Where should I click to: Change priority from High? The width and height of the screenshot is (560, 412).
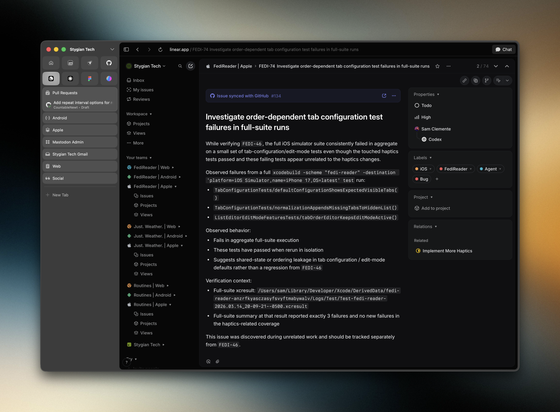[x=422, y=117]
